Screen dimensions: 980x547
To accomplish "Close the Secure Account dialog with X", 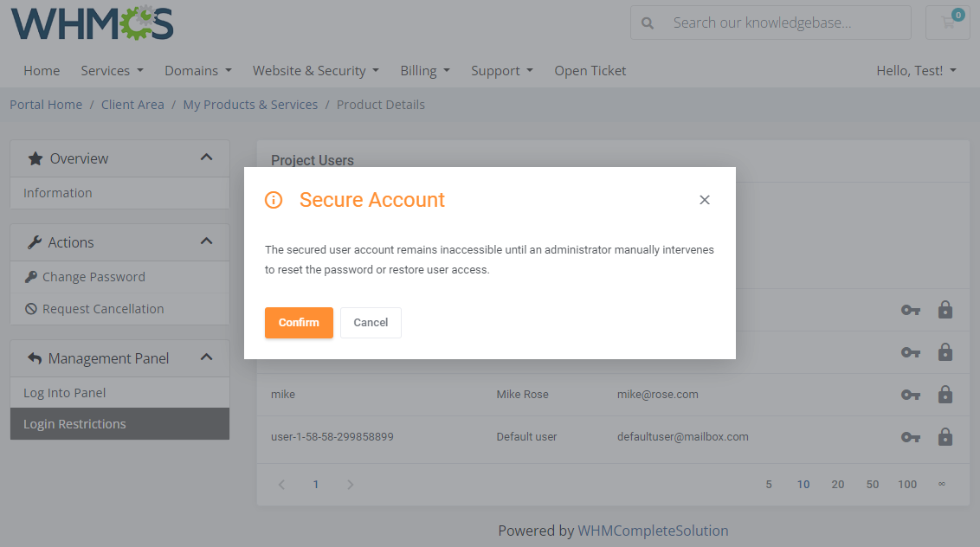I will 705,200.
